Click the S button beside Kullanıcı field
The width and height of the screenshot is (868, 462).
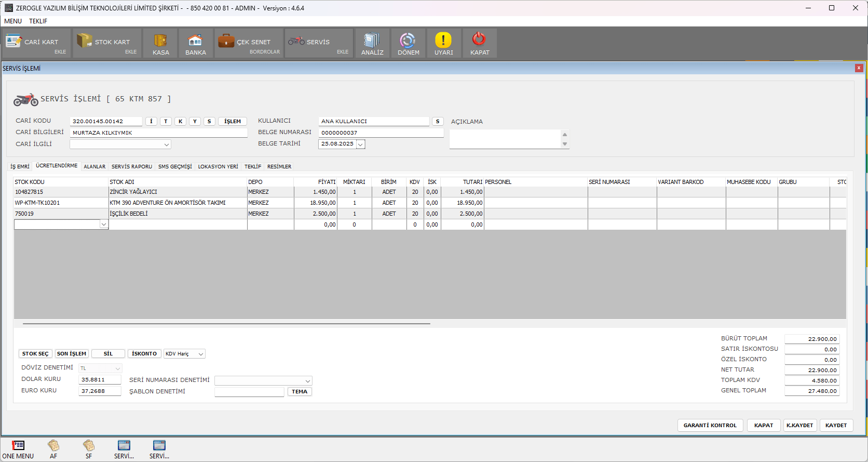pyautogui.click(x=438, y=122)
